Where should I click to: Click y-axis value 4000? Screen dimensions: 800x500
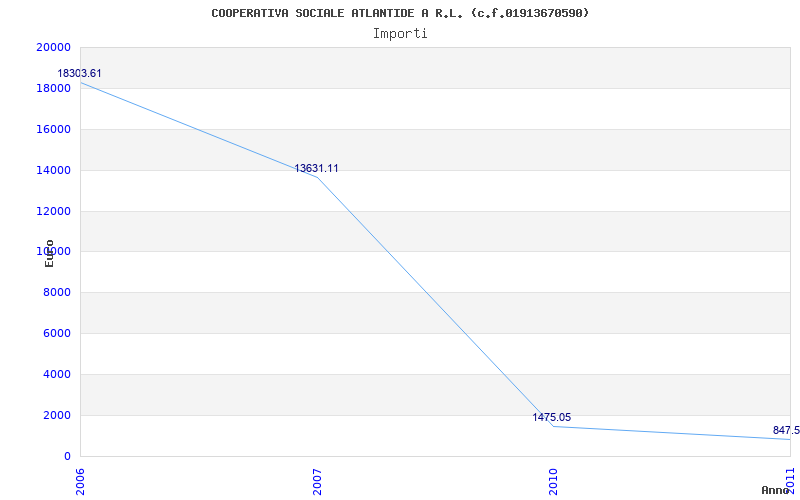[56, 374]
